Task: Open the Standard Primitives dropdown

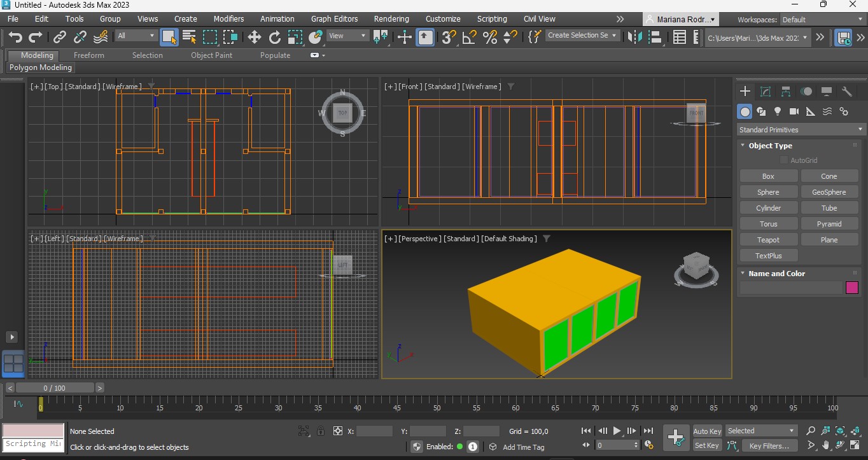Action: click(801, 130)
